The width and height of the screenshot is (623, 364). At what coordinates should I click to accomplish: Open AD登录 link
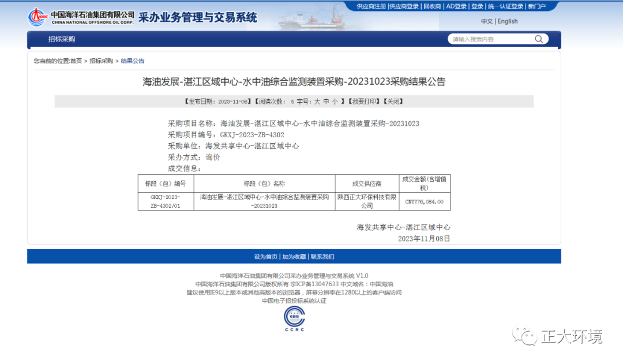pos(456,6)
